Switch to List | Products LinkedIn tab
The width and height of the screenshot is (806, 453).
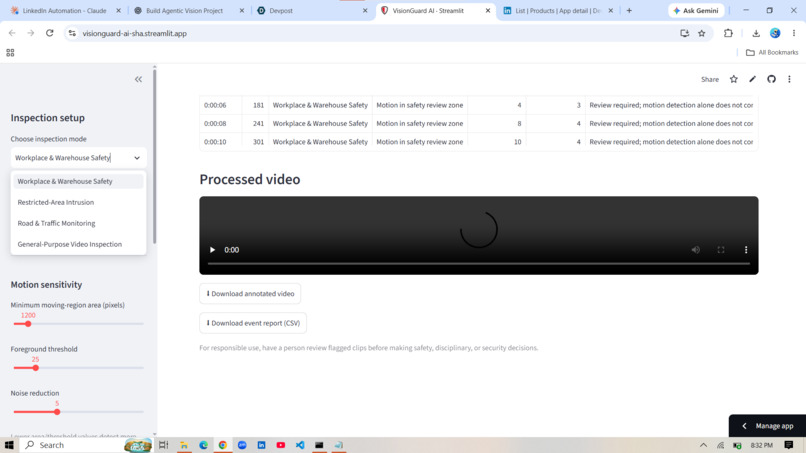click(558, 10)
